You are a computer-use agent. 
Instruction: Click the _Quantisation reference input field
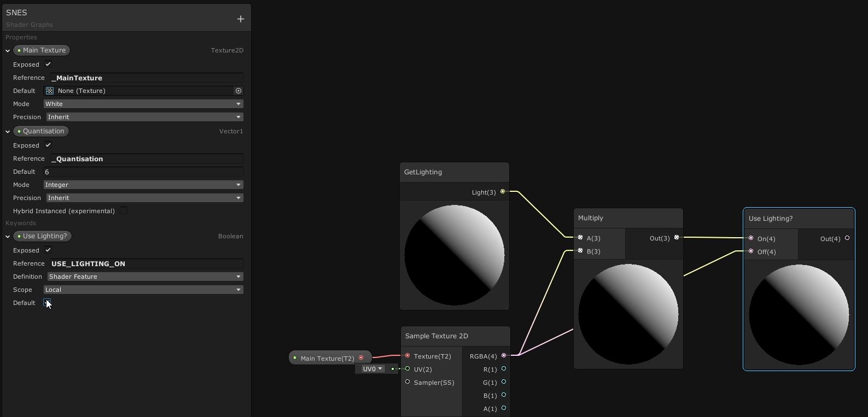coord(147,158)
